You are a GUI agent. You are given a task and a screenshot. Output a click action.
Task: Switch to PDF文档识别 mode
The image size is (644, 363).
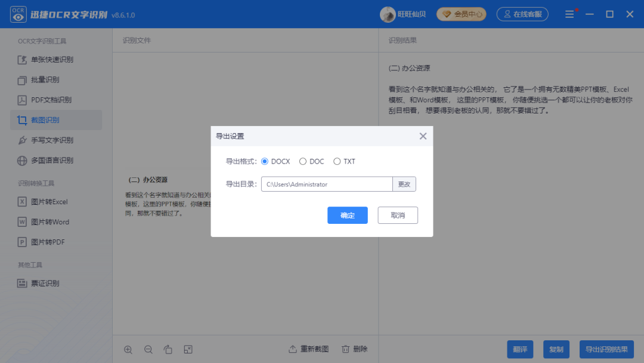pyautogui.click(x=48, y=100)
